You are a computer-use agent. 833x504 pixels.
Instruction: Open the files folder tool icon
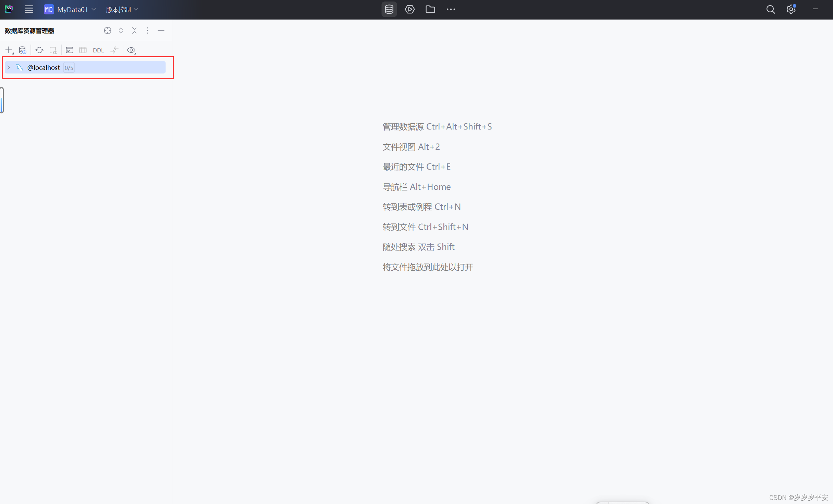[x=430, y=9]
